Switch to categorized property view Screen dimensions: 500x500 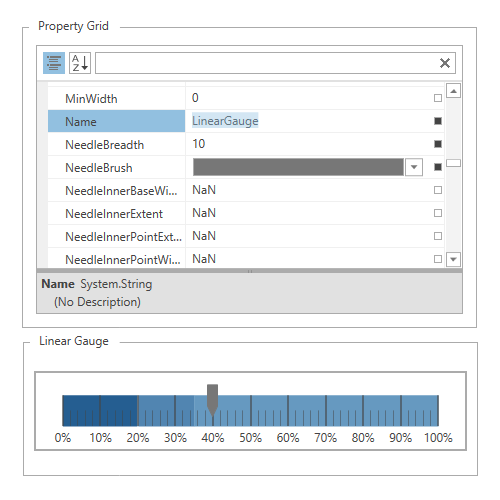[x=54, y=63]
